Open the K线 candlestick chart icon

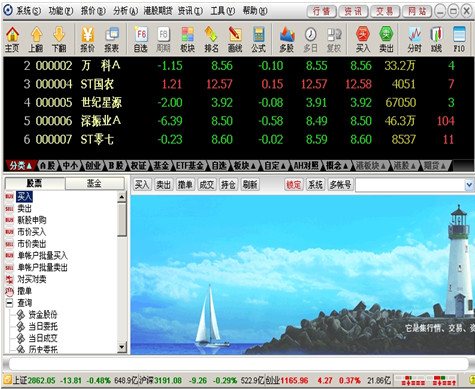[436, 39]
